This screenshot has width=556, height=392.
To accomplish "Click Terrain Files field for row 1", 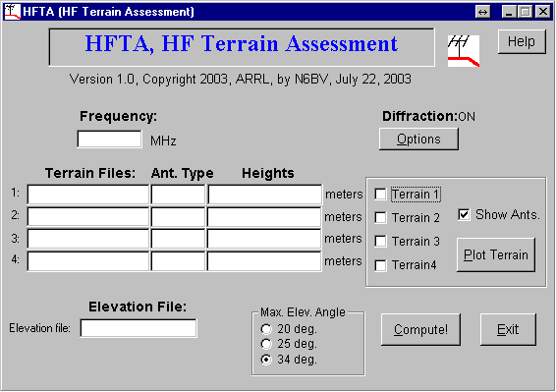I will [x=88, y=195].
